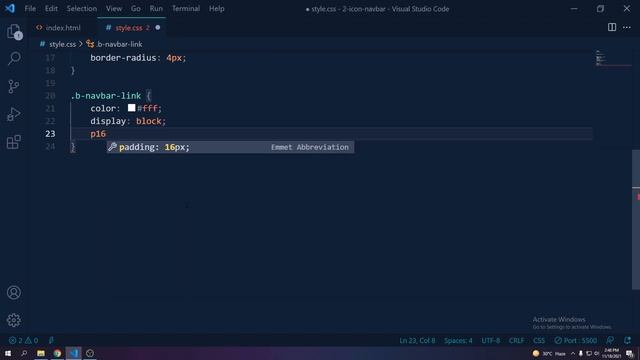640x360 pixels.
Task: Click style.css in the breadcrumb
Action: [x=62, y=44]
